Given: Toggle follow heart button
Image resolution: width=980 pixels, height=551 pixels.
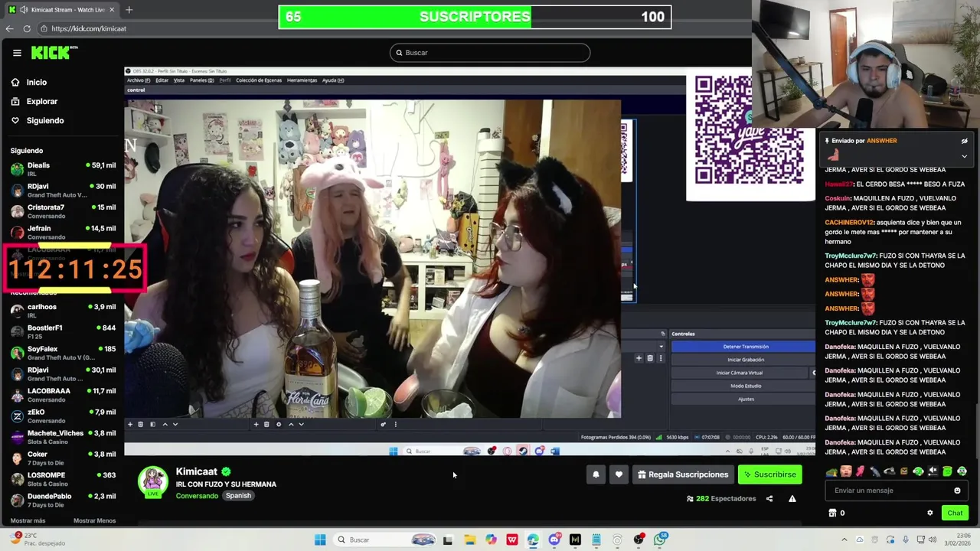Looking at the screenshot, I should point(619,474).
